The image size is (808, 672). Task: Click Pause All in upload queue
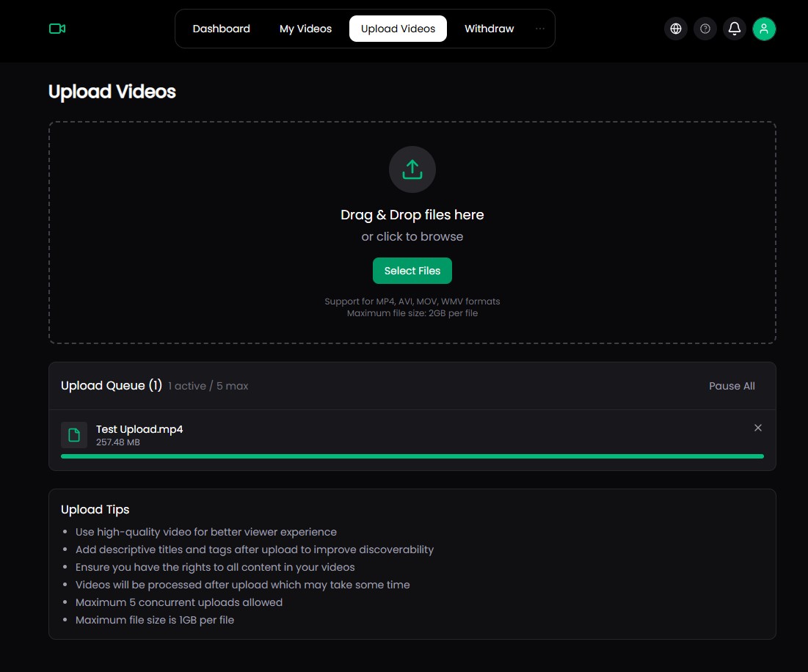(732, 386)
